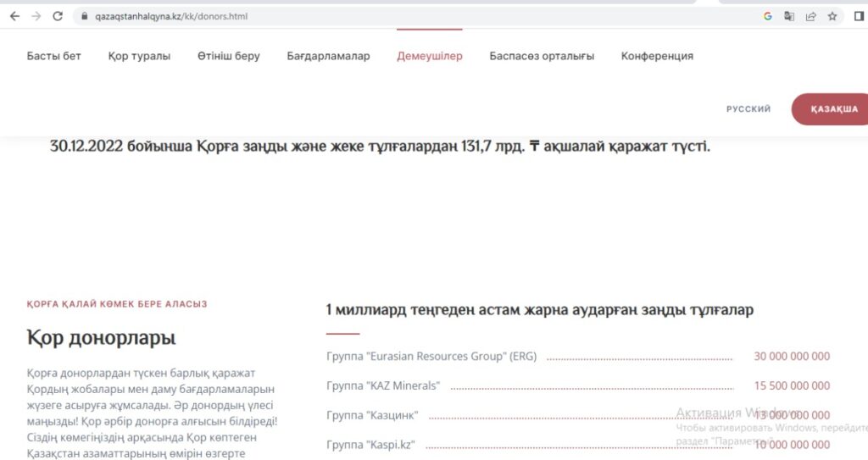The image size is (868, 460).
Task: View site info via the padlock icon
Action: coord(85,16)
